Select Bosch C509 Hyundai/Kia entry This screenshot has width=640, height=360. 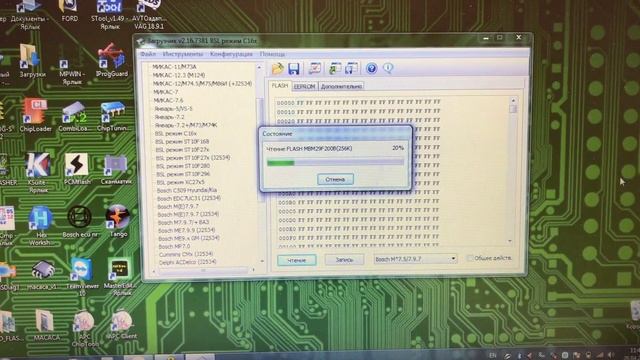click(187, 190)
